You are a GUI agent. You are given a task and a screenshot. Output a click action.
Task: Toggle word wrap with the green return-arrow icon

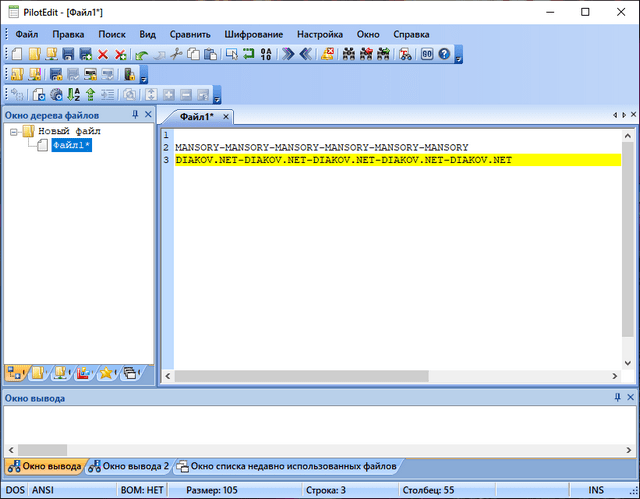coord(249,54)
